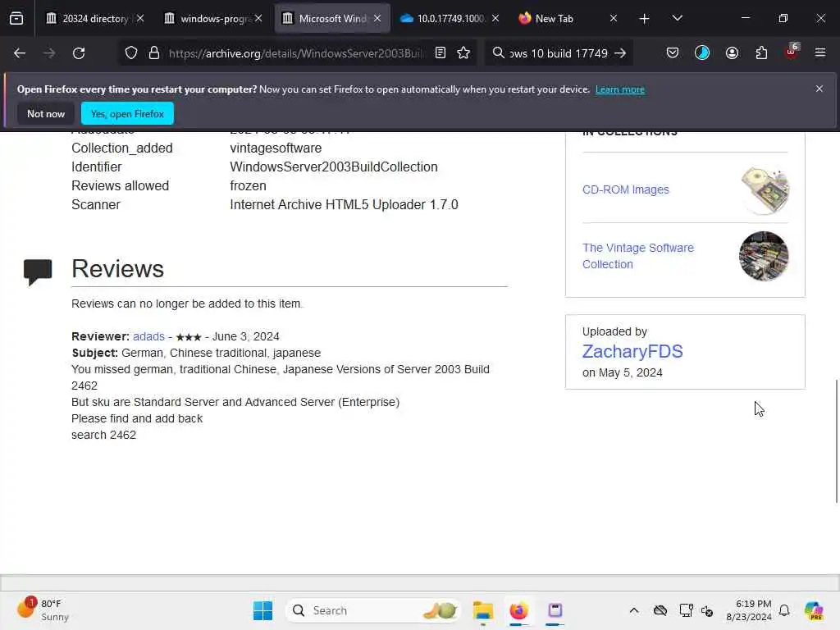
Task: Select the vintagesoftware value text
Action: click(x=276, y=148)
